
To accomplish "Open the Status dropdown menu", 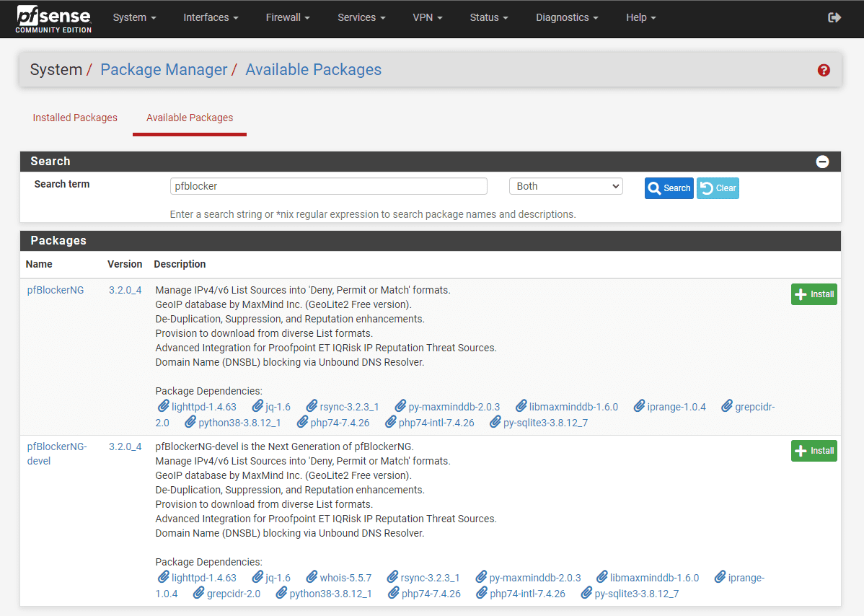I will pyautogui.click(x=489, y=17).
